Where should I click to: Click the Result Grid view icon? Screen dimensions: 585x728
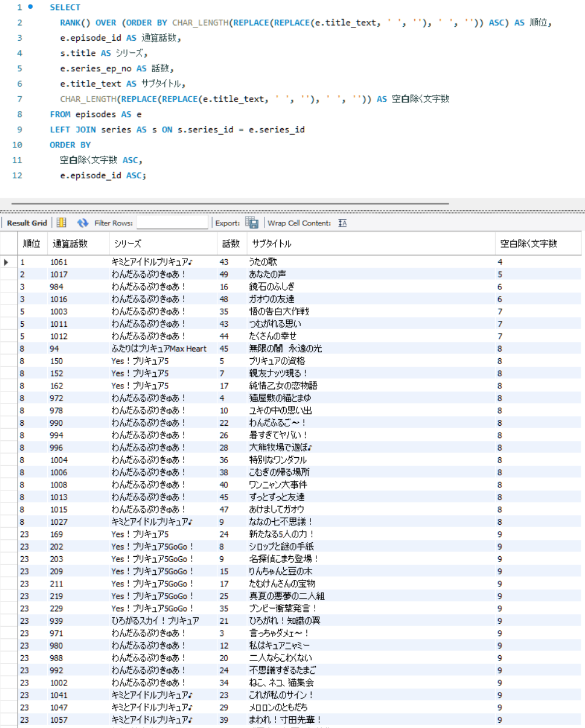61,223
